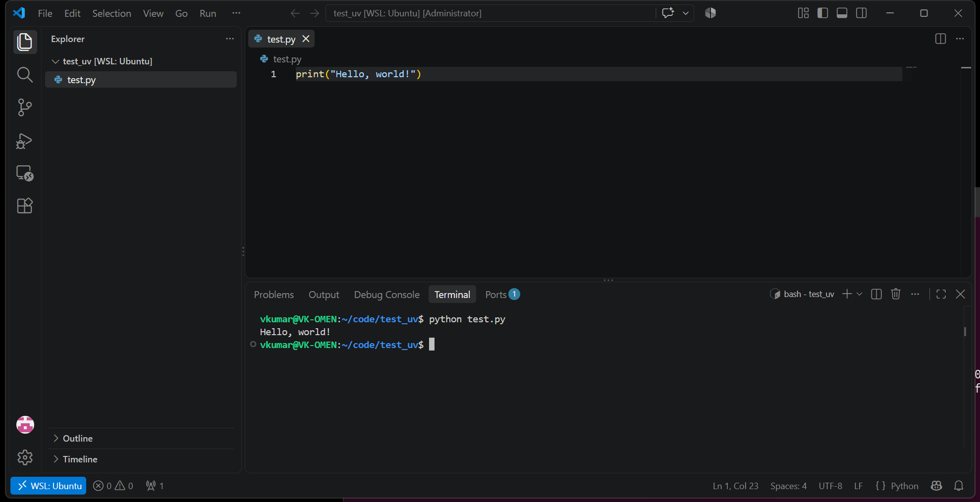Screen dimensions: 980x502
Task: Switch to the Output panel tab
Action: coord(324,295)
